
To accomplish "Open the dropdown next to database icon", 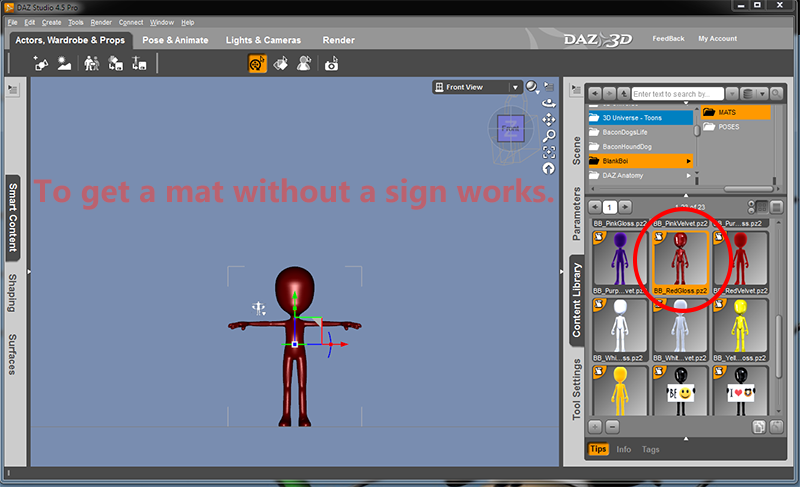I will point(762,94).
